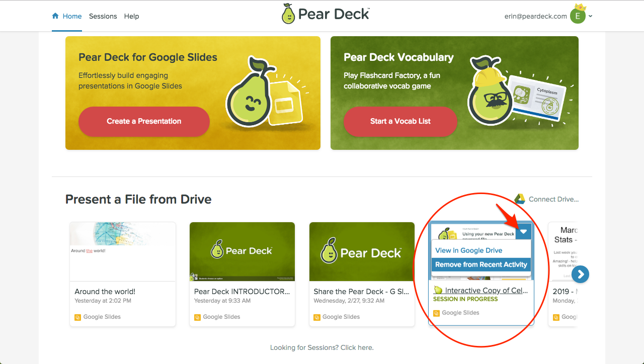Advance the file carousel with next arrow
The image size is (644, 364).
[x=580, y=274]
